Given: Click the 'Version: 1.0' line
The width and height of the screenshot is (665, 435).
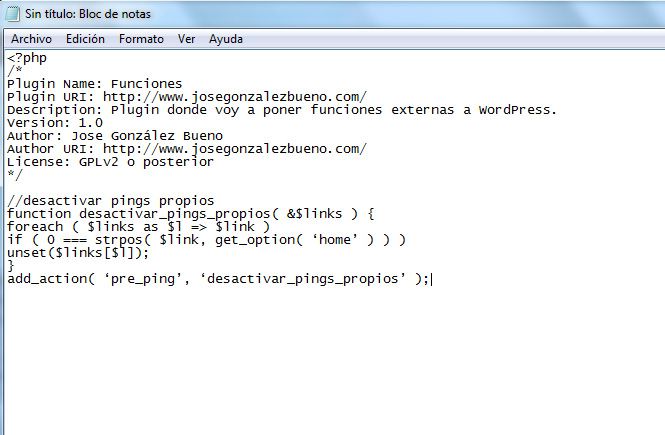Looking at the screenshot, I should tap(55, 123).
